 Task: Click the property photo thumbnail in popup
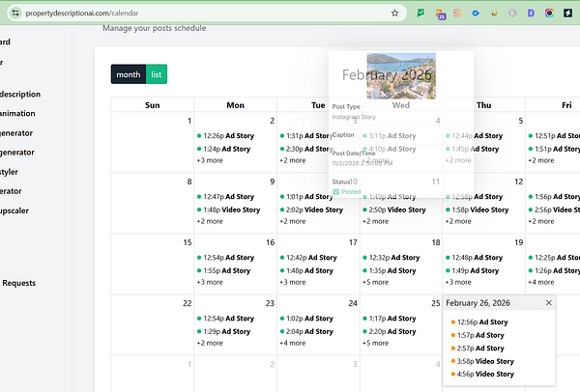point(401,76)
